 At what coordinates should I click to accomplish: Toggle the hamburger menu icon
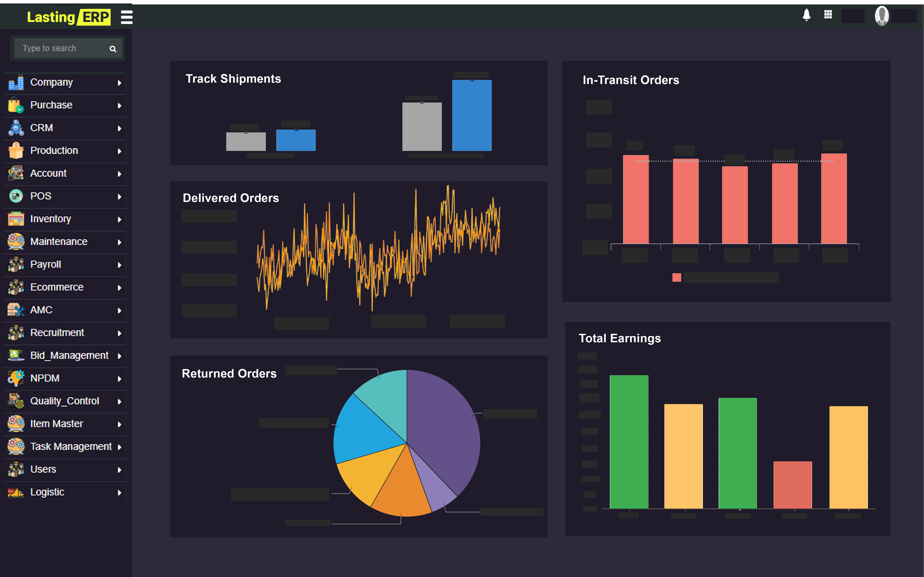126,17
